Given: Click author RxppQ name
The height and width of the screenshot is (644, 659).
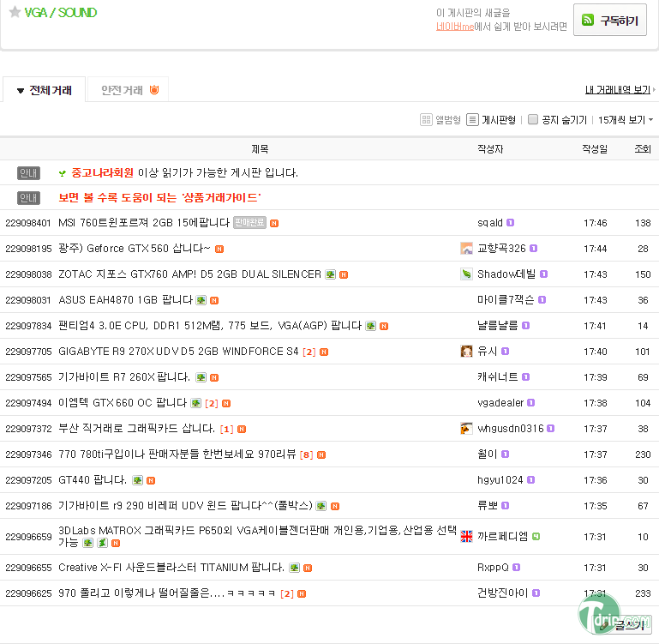Looking at the screenshot, I should tap(493, 568).
